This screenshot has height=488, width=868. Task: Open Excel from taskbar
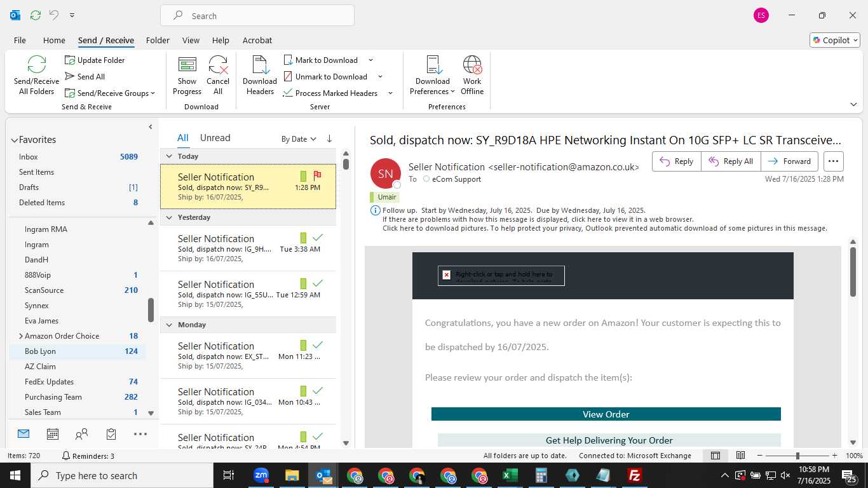pyautogui.click(x=510, y=475)
